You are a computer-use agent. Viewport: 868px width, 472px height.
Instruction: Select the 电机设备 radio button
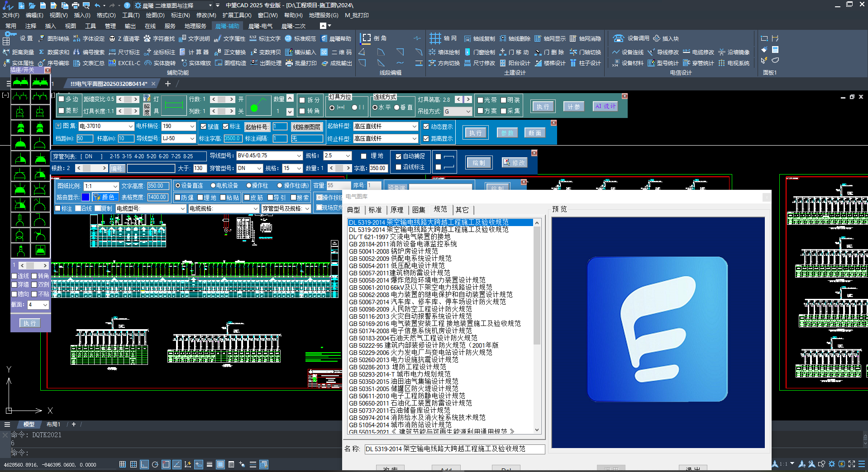coord(213,185)
